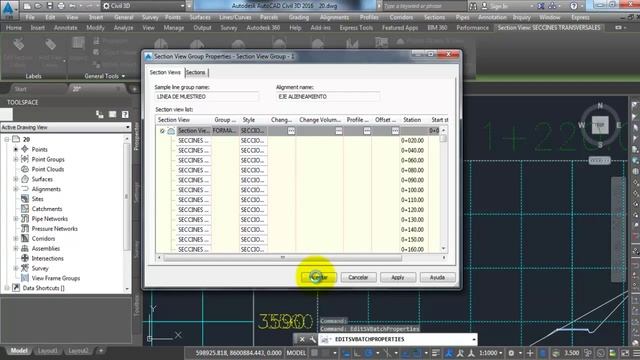Click the Cancelar button in dialog

click(x=358, y=277)
